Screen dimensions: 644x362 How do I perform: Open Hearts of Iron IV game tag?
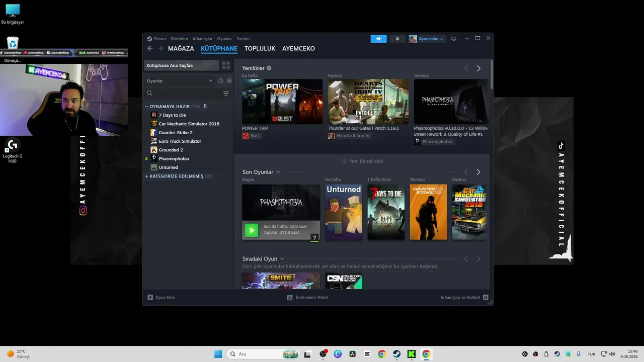click(x=349, y=136)
